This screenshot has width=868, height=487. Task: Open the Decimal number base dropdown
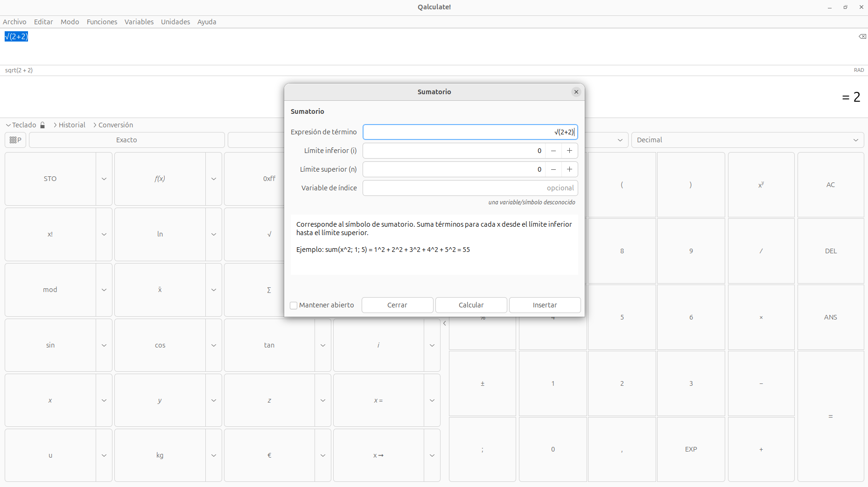coord(747,140)
